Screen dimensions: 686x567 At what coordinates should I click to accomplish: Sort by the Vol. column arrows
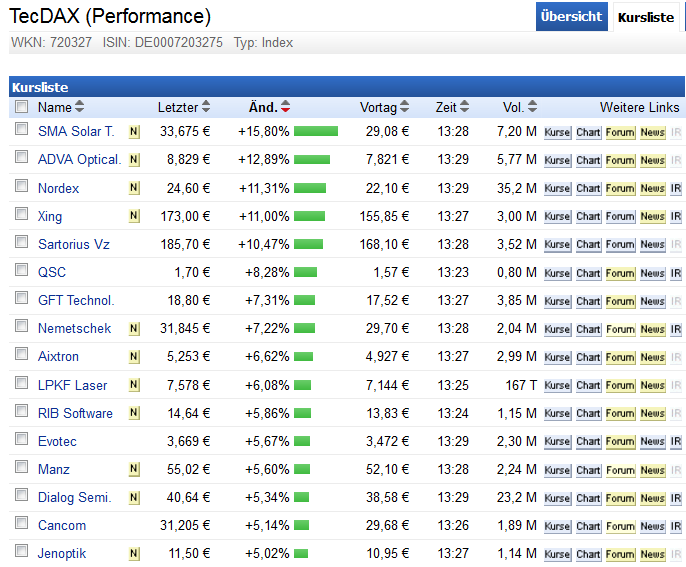point(532,106)
